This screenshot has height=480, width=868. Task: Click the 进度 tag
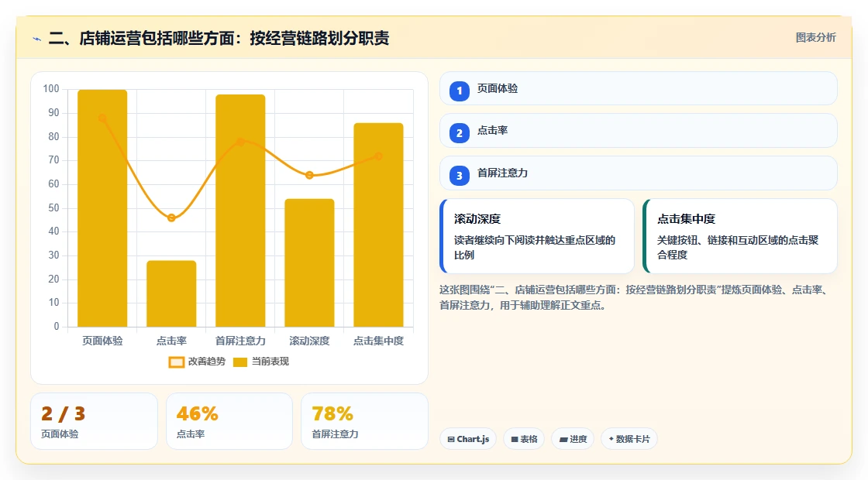click(573, 439)
